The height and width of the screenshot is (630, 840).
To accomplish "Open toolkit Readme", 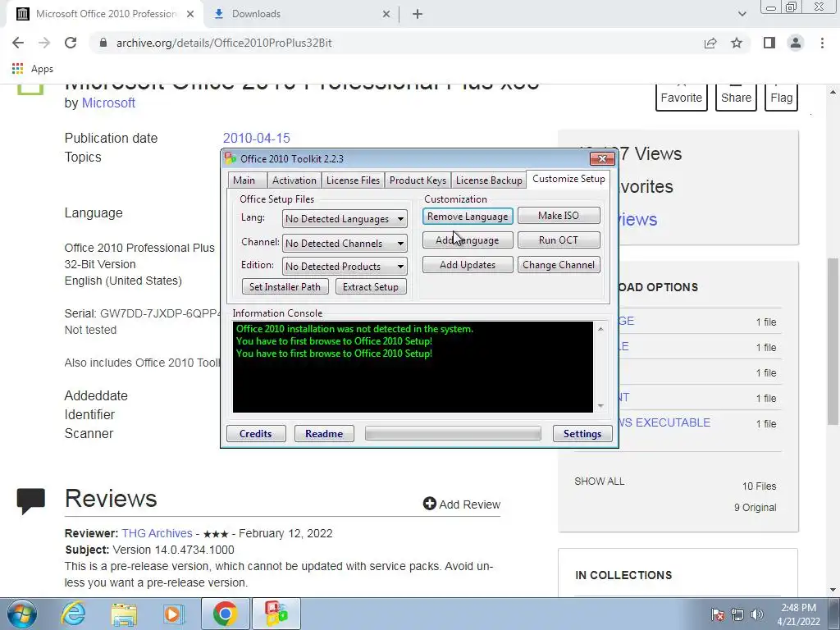I will [x=324, y=433].
